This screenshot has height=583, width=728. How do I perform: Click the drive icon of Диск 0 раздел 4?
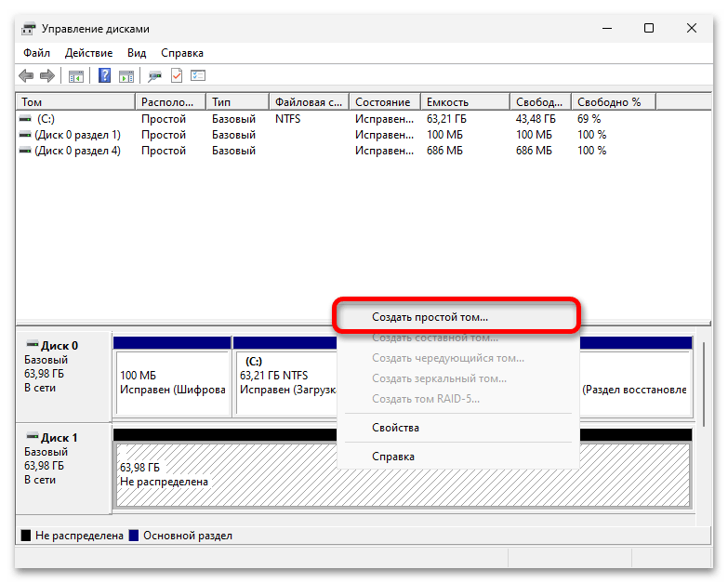point(25,151)
